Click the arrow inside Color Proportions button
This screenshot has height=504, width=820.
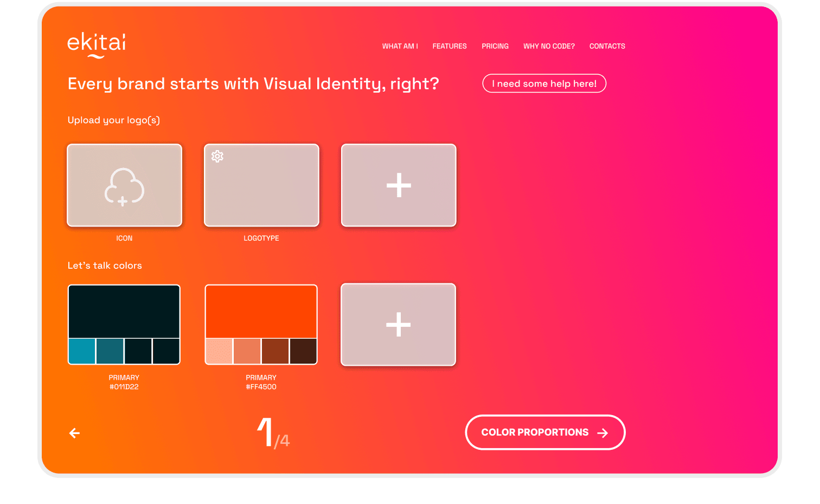pos(603,433)
